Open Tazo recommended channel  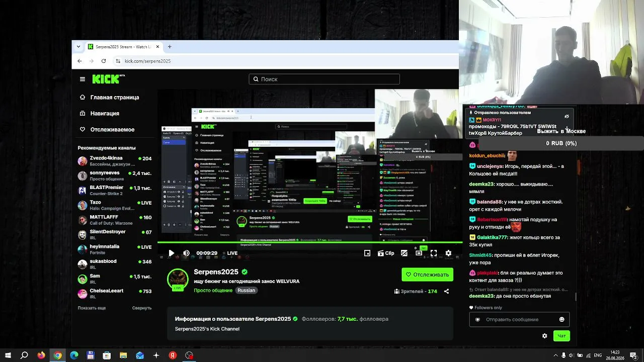[115, 205]
